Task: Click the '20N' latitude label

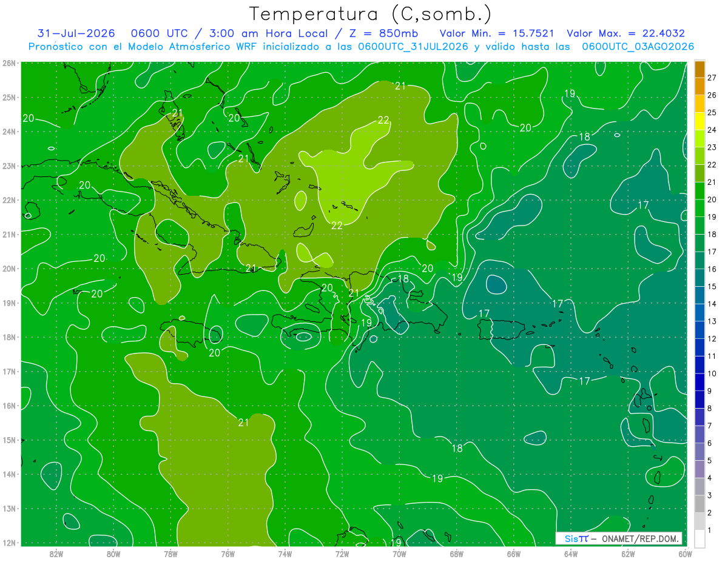Action: (9, 269)
